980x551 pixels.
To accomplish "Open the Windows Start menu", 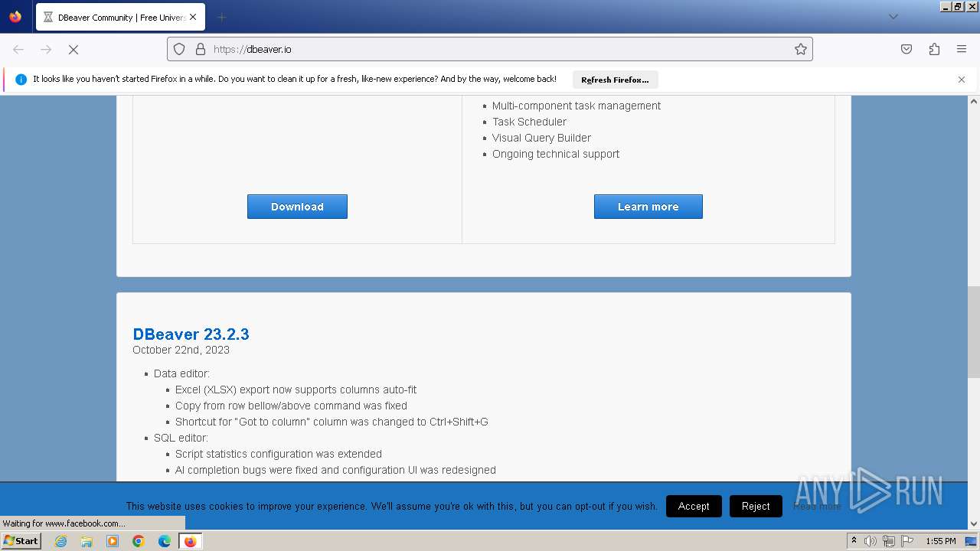I will [x=21, y=540].
